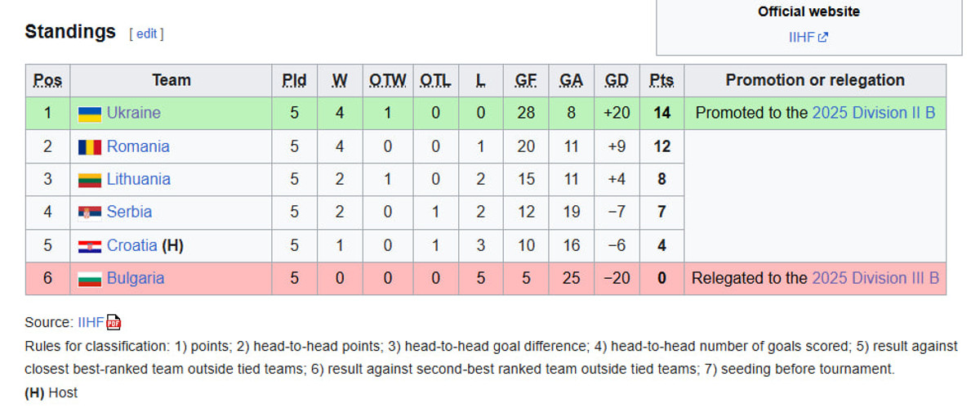This screenshot has width=980, height=408.
Task: Click the Lithuania flag icon
Action: pyautogui.click(x=90, y=180)
